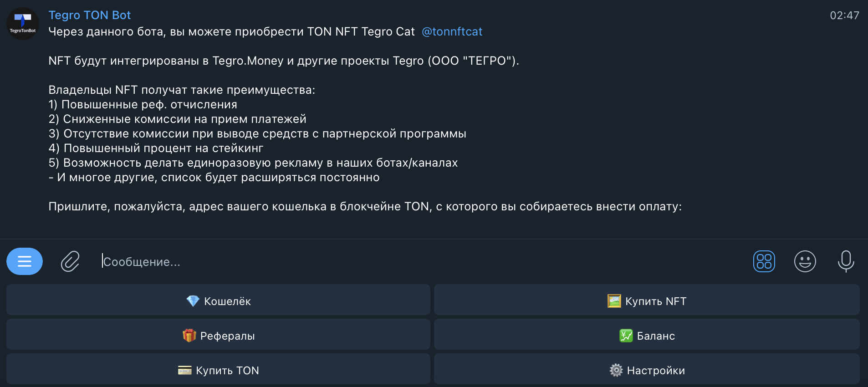Click the wallet address request text line
868x387 pixels.
(x=365, y=207)
